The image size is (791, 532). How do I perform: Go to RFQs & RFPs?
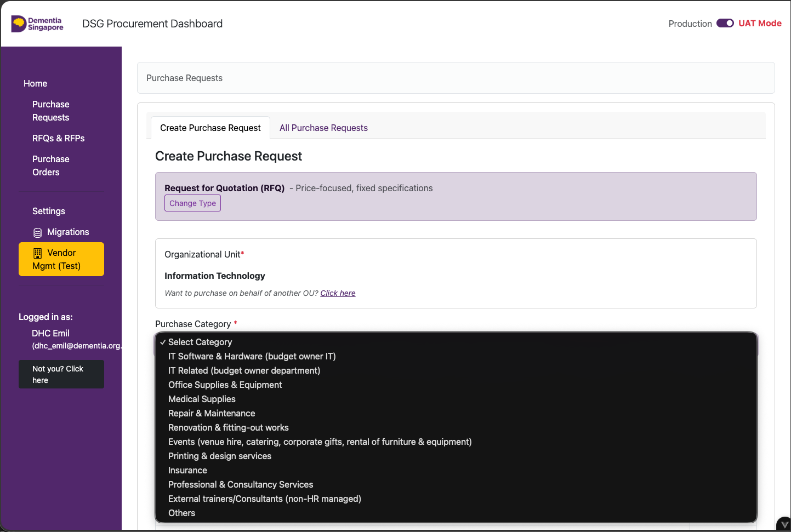pos(59,138)
